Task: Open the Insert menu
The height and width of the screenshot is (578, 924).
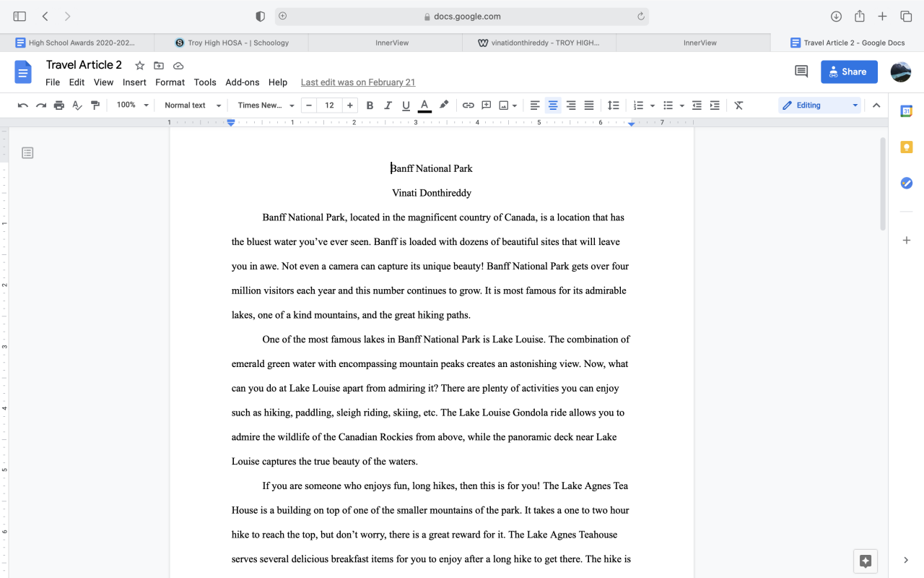Action: click(x=134, y=82)
